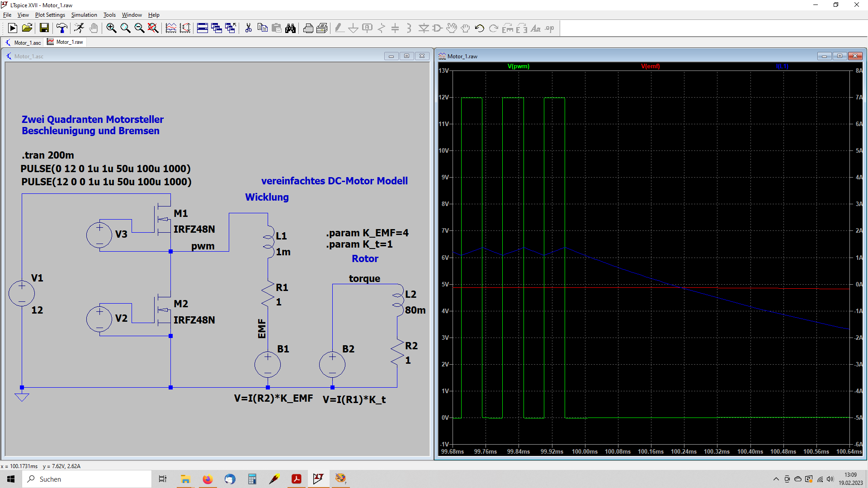The image size is (868, 488).
Task: Click the SPICE directive .op icon
Action: pyautogui.click(x=550, y=28)
